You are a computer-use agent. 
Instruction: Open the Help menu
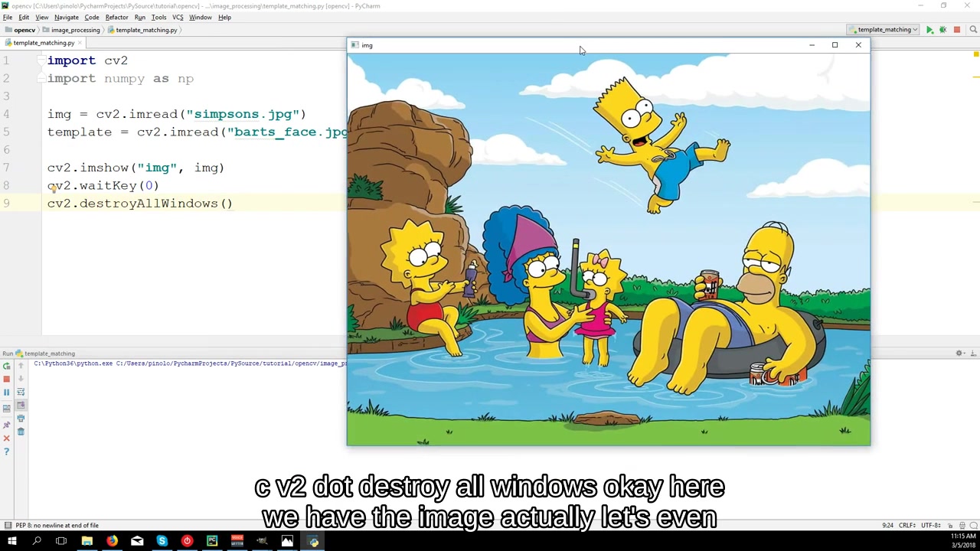225,17
